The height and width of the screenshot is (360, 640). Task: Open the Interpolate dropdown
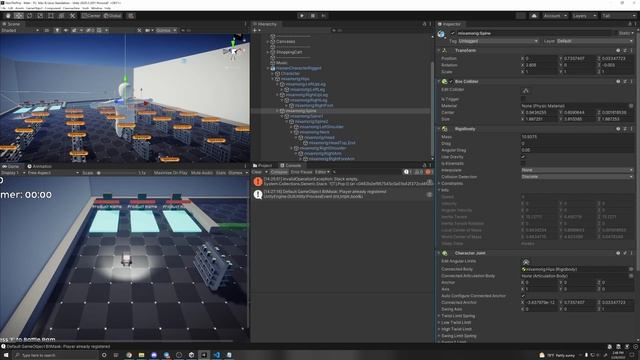(x=577, y=170)
